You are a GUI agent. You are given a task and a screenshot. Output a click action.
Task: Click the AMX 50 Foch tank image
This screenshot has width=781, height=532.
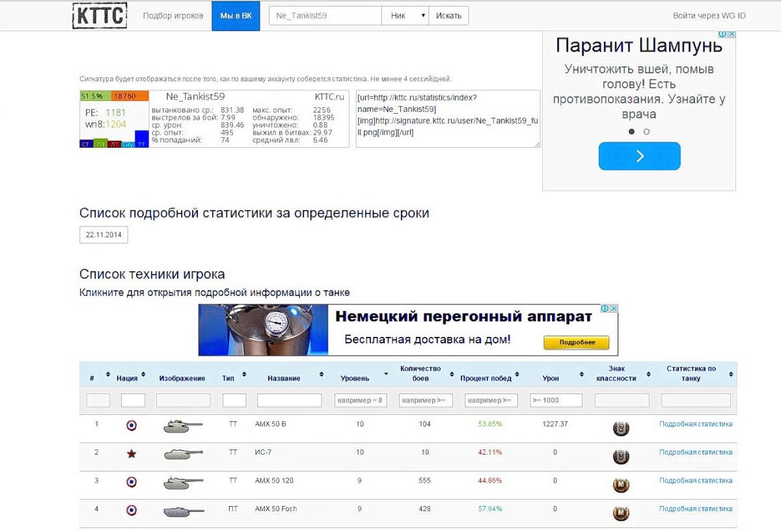tap(183, 511)
